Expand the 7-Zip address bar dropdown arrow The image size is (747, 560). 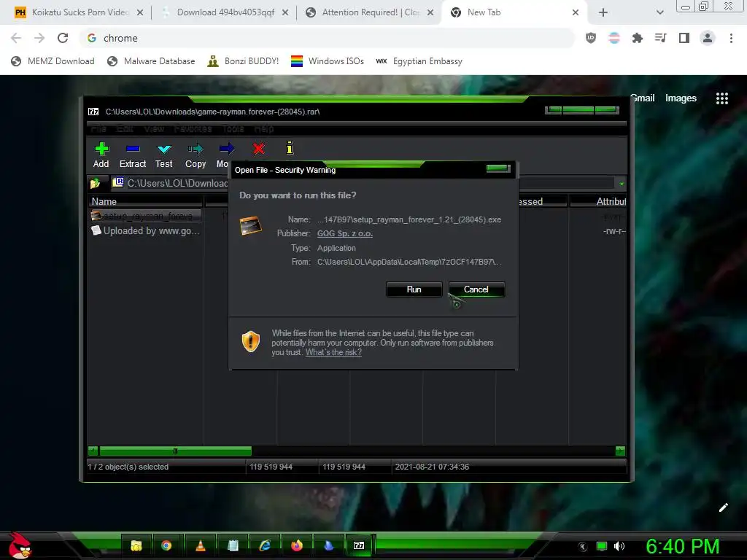622,184
